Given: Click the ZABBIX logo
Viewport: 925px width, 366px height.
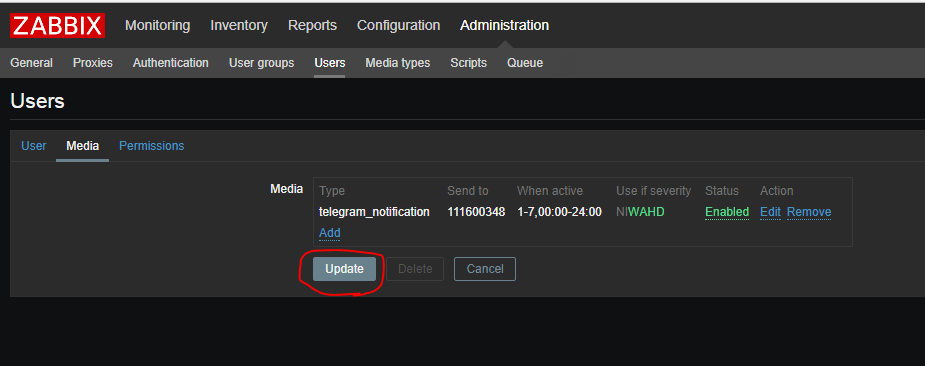Looking at the screenshot, I should [x=57, y=25].
